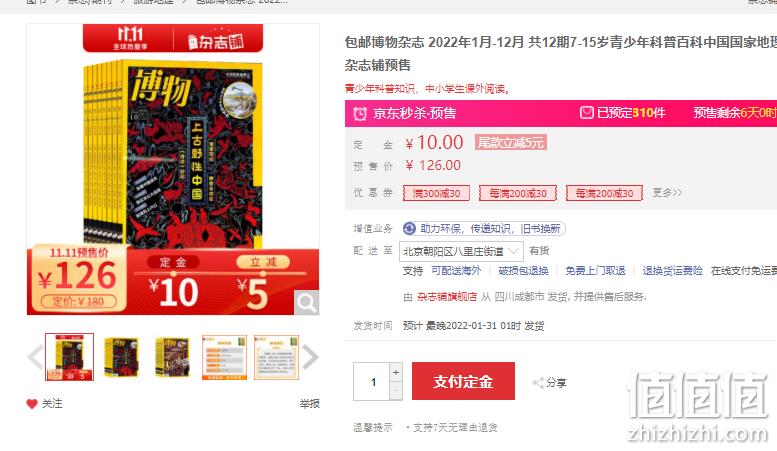
Task: Click the 支付定金 pay deposit button
Action: click(x=463, y=381)
